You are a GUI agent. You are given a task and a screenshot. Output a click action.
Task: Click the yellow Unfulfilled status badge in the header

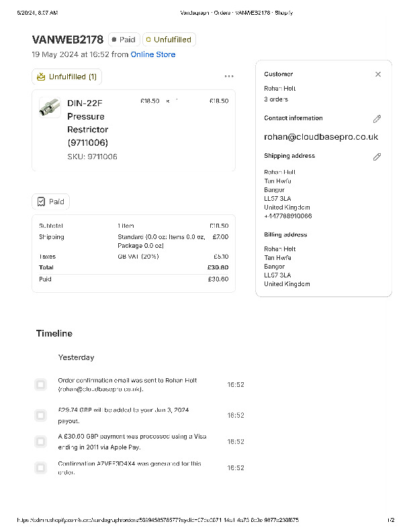tap(169, 40)
